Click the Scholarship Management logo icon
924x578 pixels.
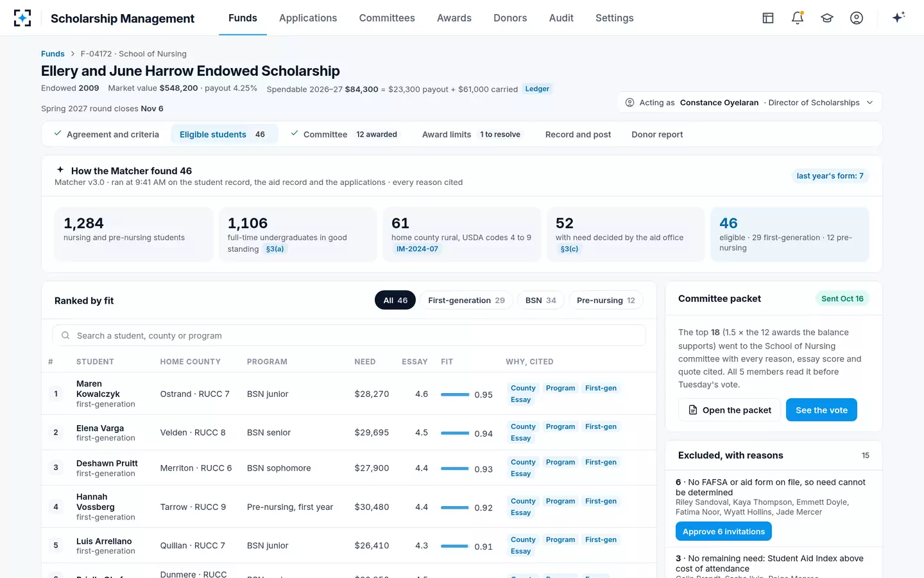pyautogui.click(x=22, y=18)
